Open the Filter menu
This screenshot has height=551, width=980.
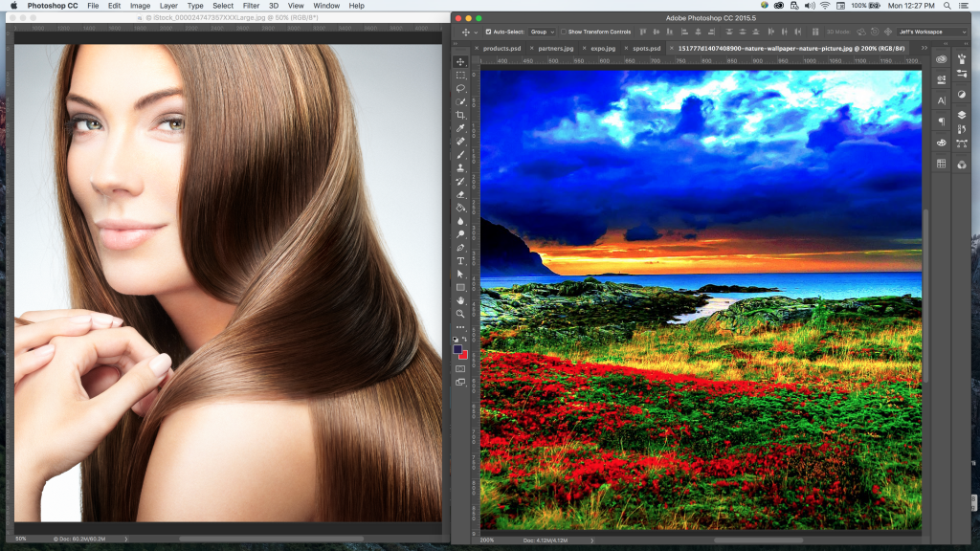click(251, 6)
